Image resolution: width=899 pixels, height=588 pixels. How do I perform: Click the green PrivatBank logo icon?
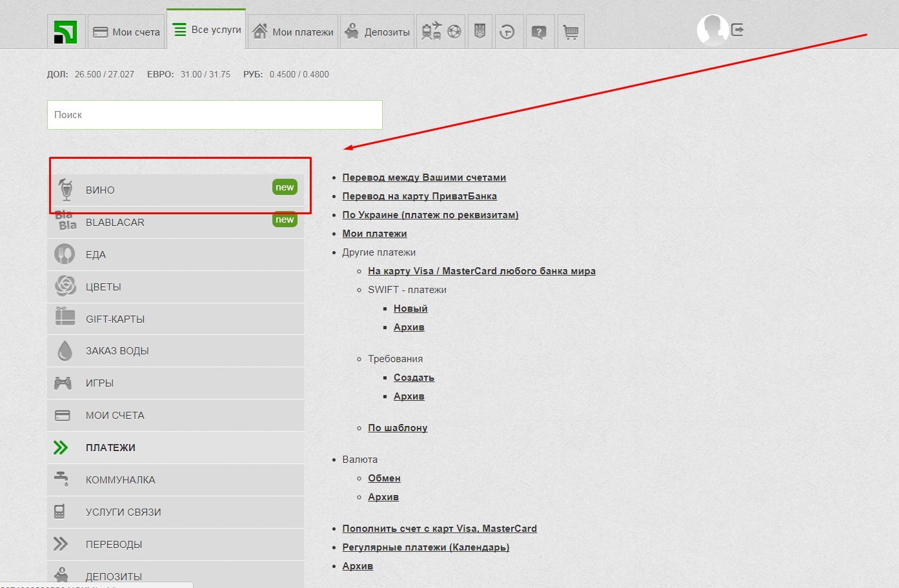[x=66, y=32]
